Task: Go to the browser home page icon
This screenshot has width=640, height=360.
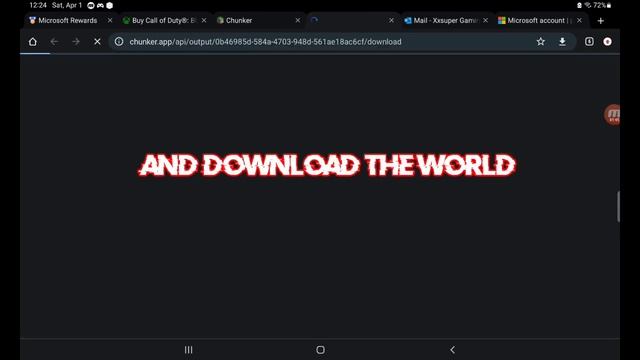Action: pyautogui.click(x=33, y=42)
